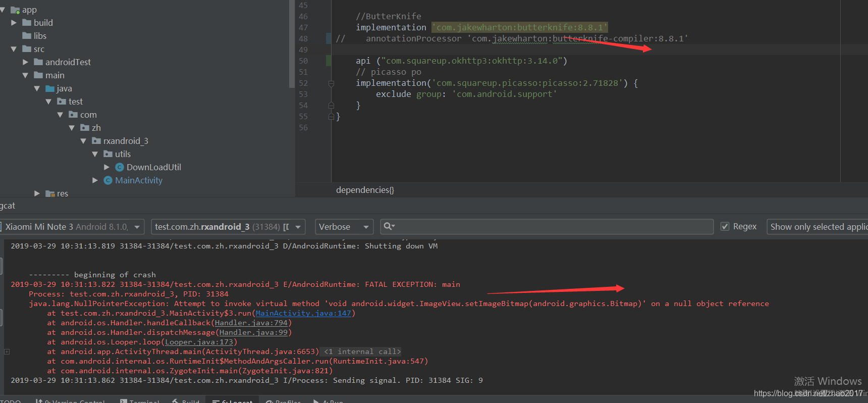Click fold end marker at line 54
This screenshot has height=403, width=868.
tap(331, 106)
